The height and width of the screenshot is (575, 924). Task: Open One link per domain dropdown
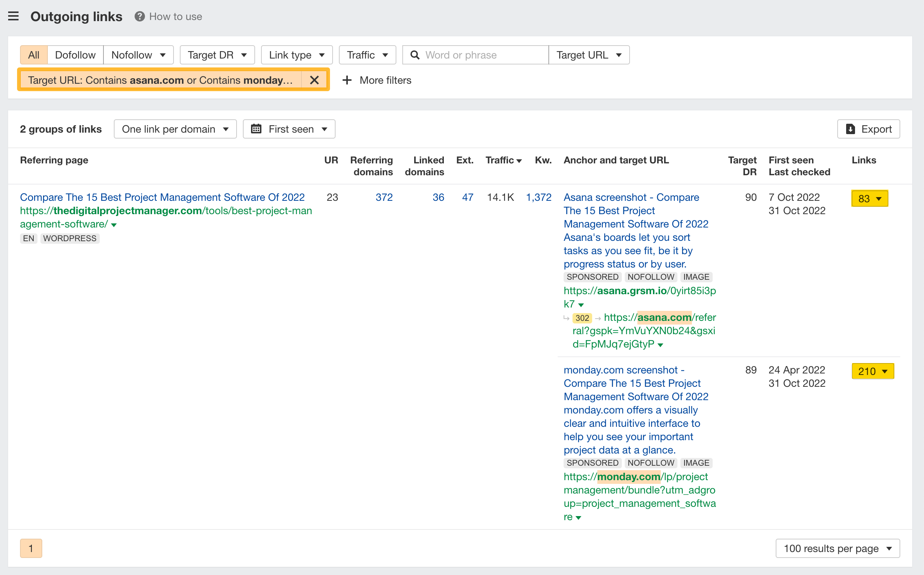pos(175,129)
